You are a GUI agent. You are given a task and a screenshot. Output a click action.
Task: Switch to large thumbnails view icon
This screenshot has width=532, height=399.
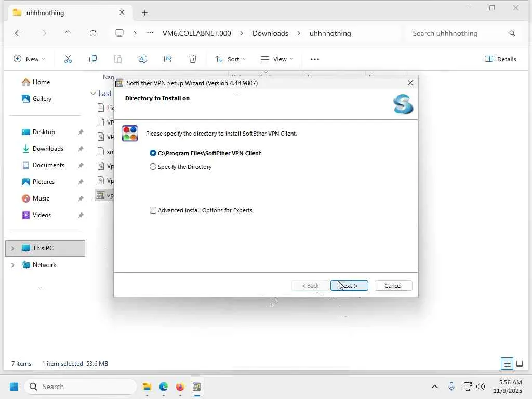point(520,364)
